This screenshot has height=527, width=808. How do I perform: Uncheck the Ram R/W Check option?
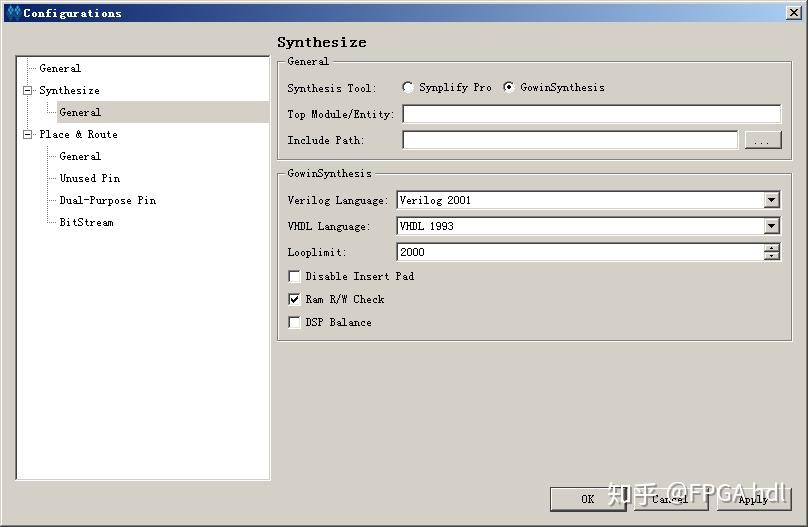tap(294, 299)
